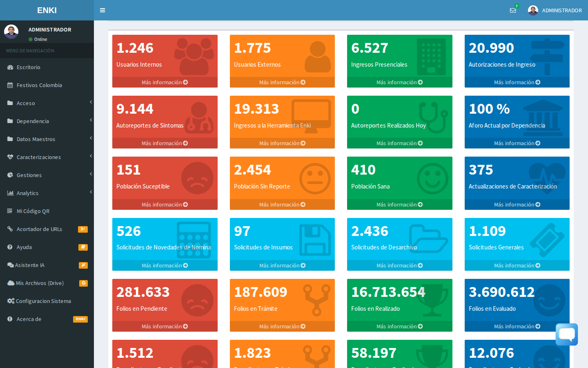Open the Escritorio menu item

coord(47,67)
